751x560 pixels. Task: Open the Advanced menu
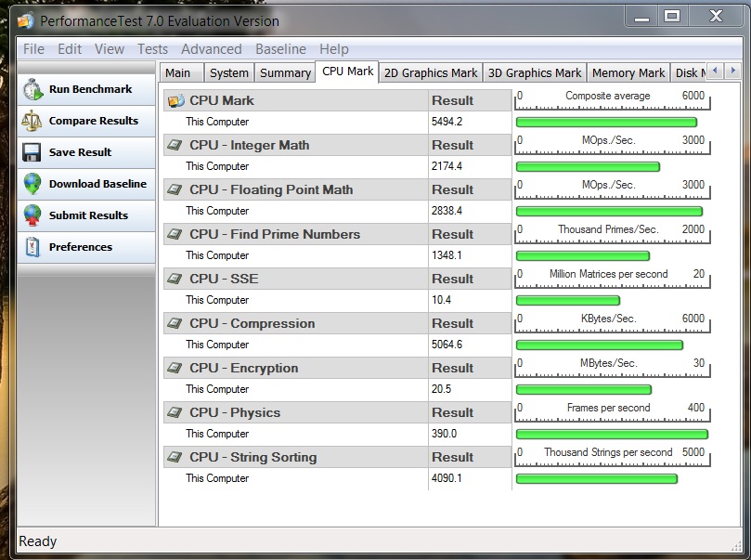point(212,49)
